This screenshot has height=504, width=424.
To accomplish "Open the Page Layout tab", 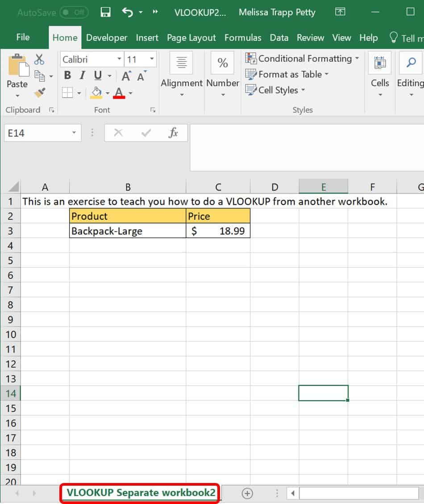I will (191, 38).
